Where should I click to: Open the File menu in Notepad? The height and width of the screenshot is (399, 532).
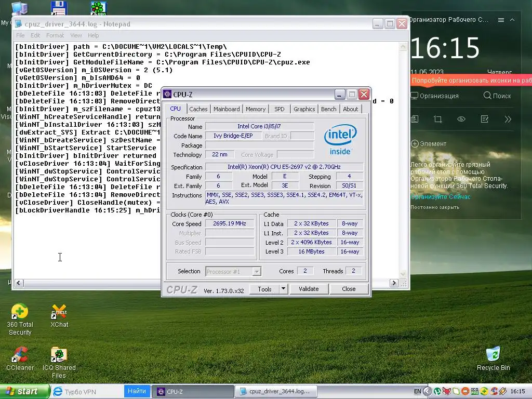pyautogui.click(x=20, y=35)
